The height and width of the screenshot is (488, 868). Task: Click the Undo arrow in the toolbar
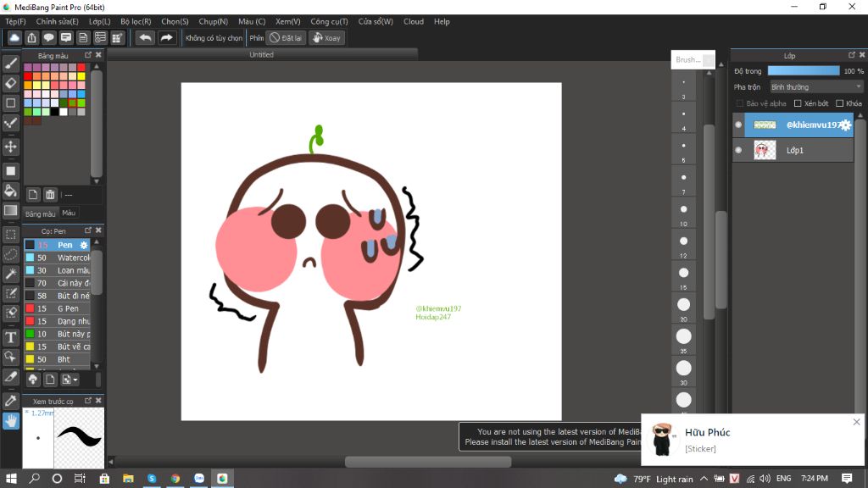point(145,37)
